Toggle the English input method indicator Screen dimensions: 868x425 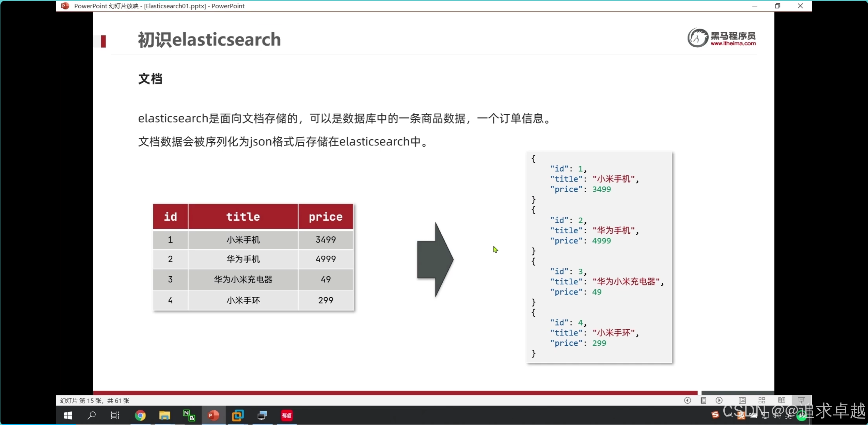[x=788, y=415]
